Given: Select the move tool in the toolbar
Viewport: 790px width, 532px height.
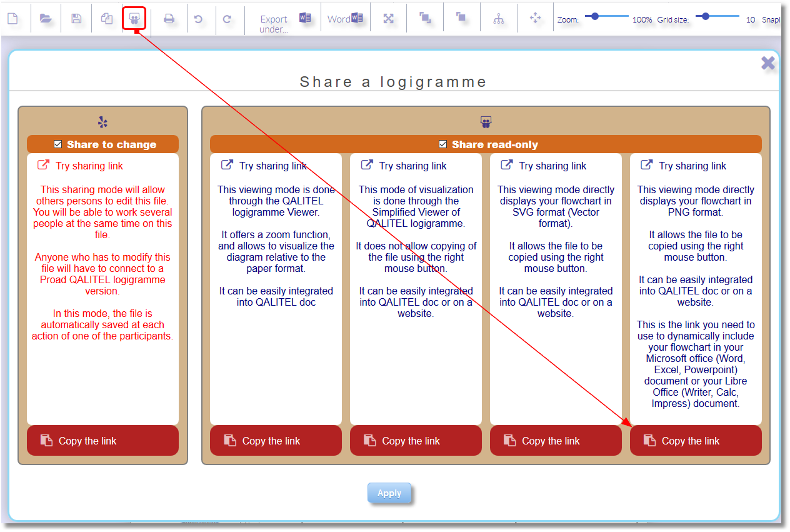Looking at the screenshot, I should 536,18.
